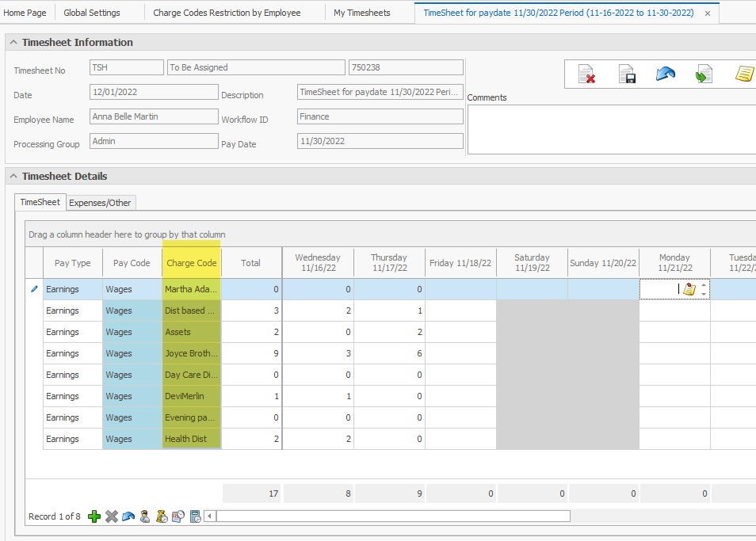The width and height of the screenshot is (756, 541).
Task: Go to the My Timesheets tab
Action: pos(361,13)
